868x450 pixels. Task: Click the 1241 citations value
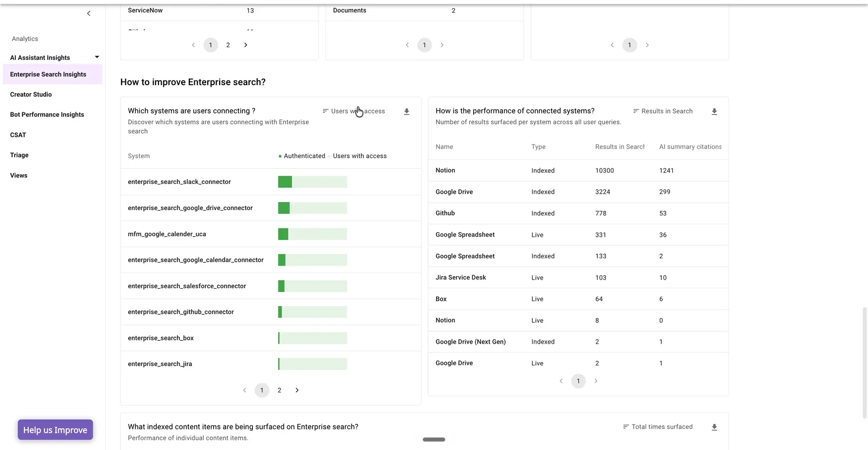pos(666,170)
